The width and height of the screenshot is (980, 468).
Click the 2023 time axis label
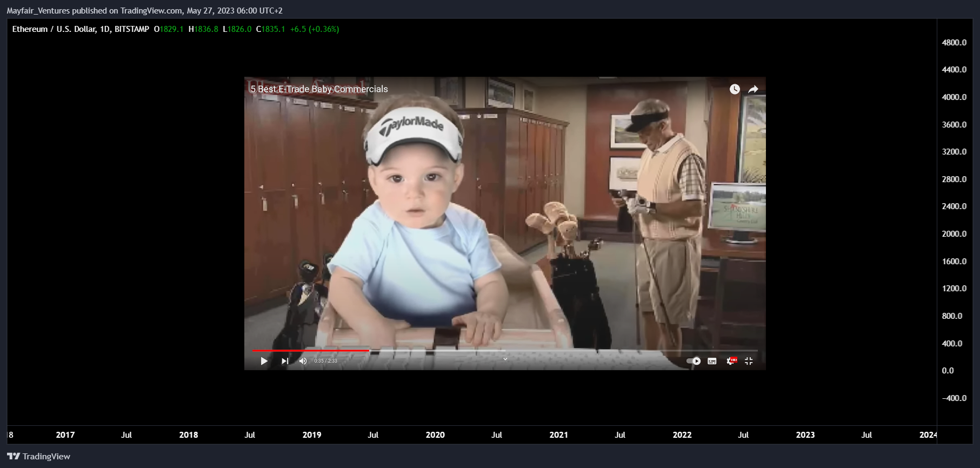tap(805, 435)
